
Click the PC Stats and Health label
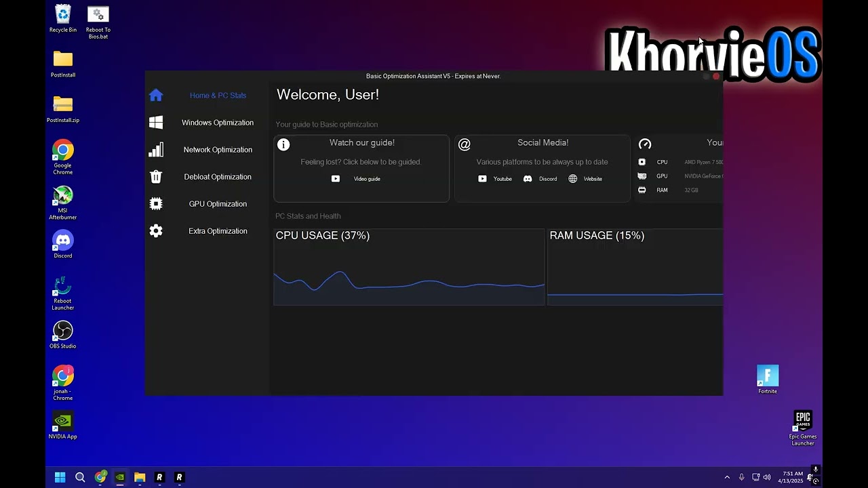pos(308,216)
